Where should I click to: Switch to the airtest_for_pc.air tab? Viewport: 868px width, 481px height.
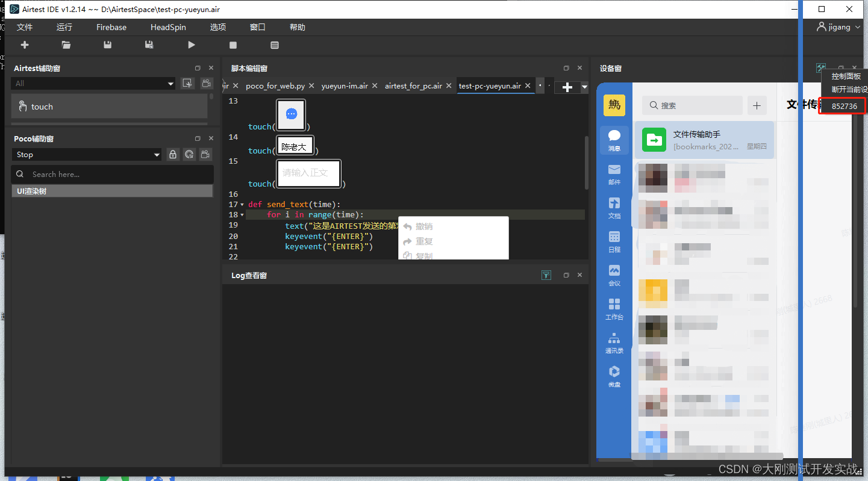click(413, 86)
